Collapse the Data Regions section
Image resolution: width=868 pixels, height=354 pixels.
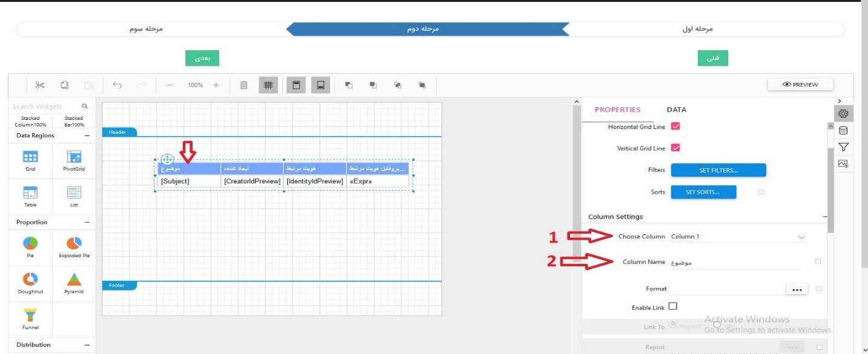87,136
